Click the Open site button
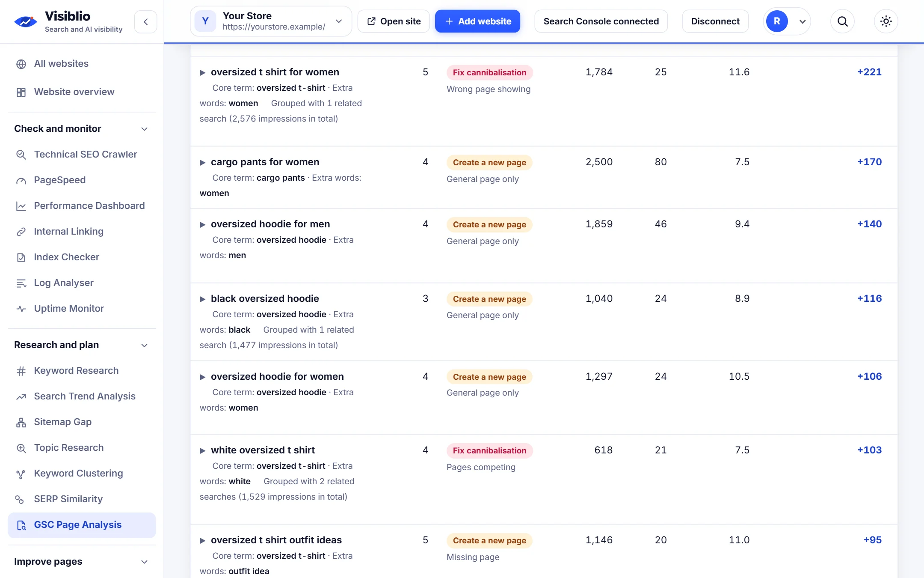This screenshot has width=924, height=578. (x=394, y=21)
